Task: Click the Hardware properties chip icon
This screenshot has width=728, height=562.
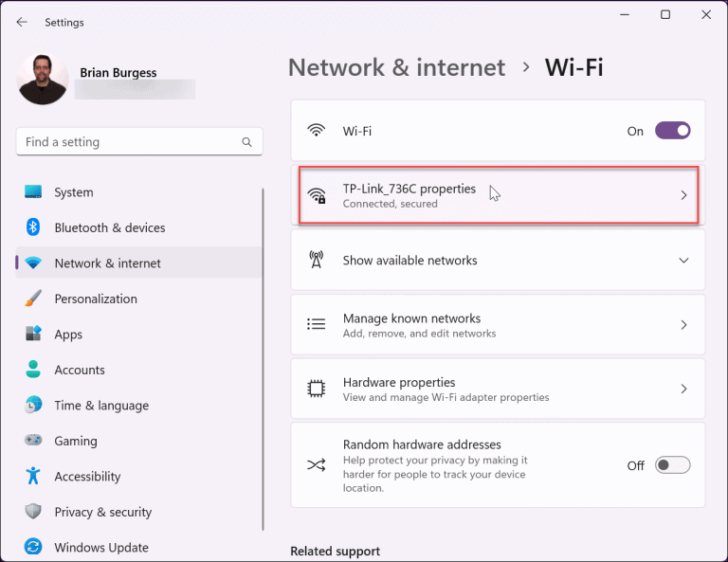Action: (317, 389)
